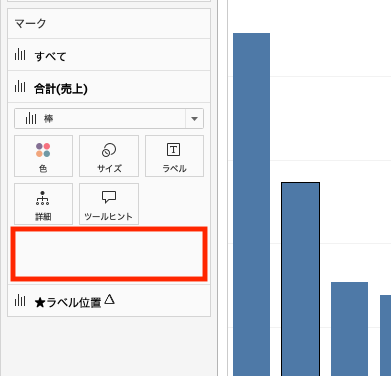
Task: Open the ラベル label card
Action: 174,156
